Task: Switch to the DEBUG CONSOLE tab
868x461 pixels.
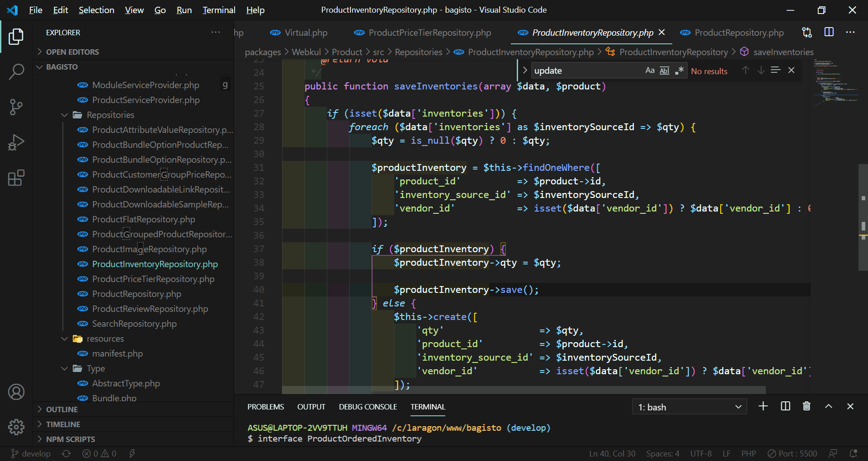Action: coord(368,407)
